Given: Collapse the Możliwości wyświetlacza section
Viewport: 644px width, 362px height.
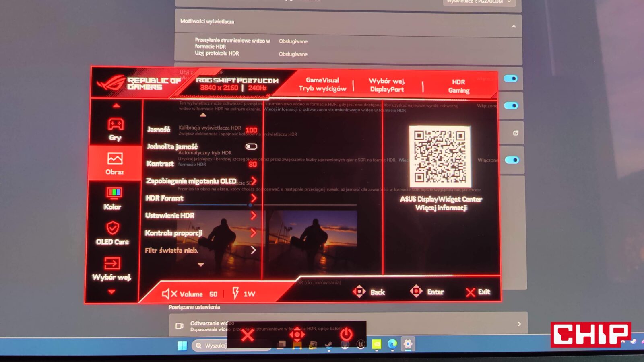Looking at the screenshot, I should coord(514,27).
